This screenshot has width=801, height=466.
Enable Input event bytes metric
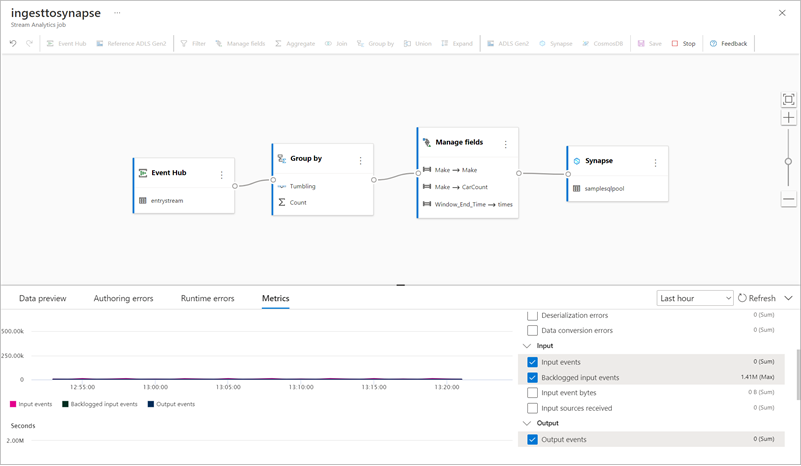tap(532, 392)
